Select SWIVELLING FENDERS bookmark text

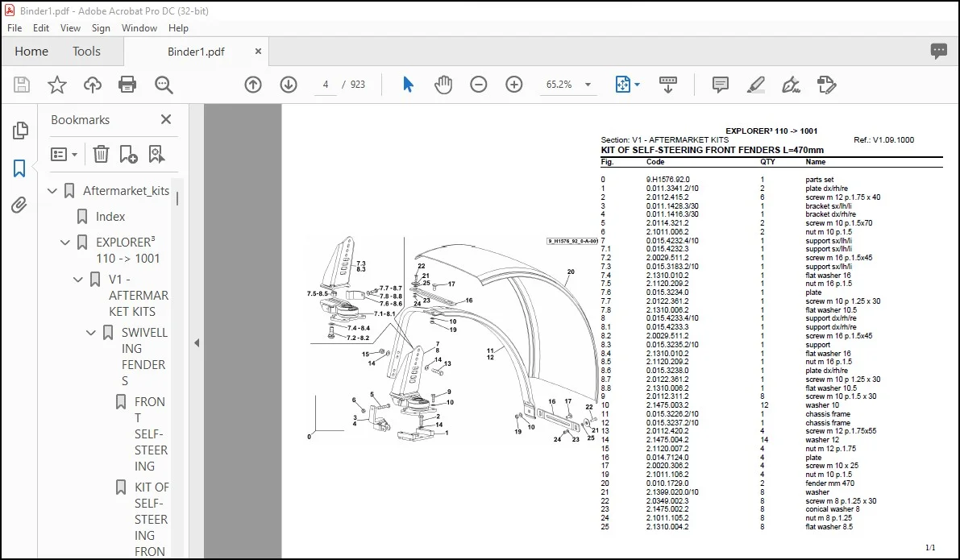pos(143,357)
